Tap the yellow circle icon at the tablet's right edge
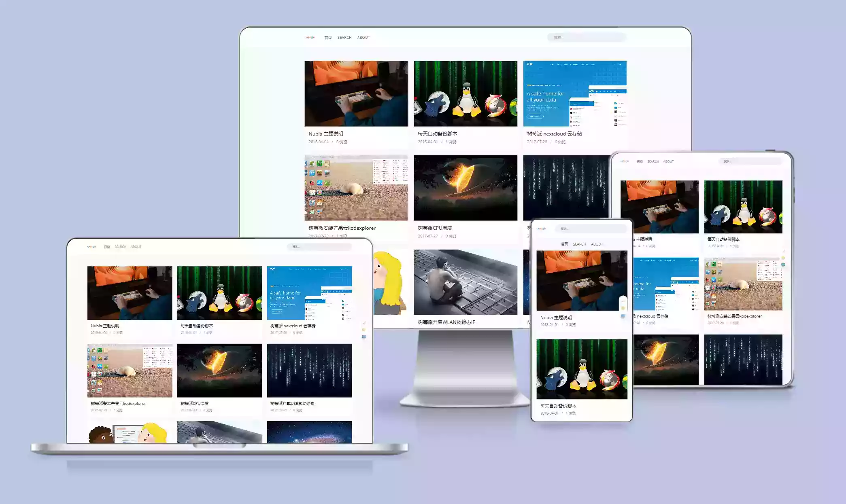Viewport: 846px width, 504px height. pos(783,258)
